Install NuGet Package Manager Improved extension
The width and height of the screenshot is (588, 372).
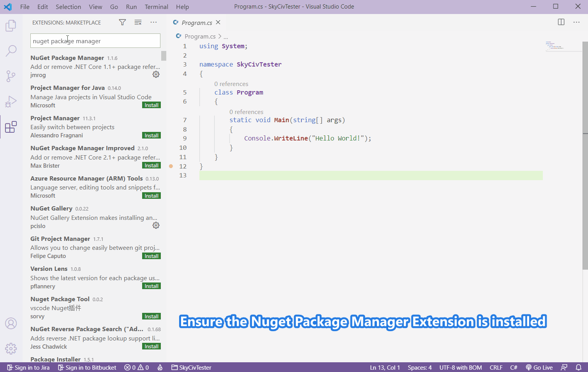tap(151, 166)
